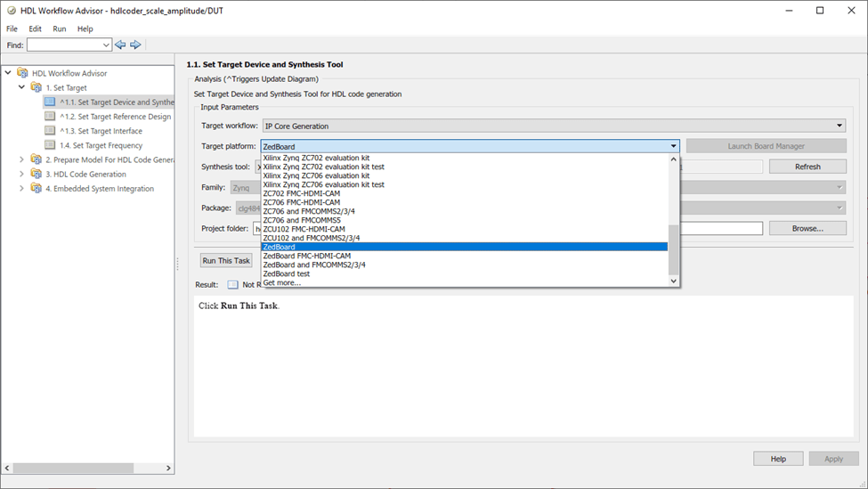Click the 1. Set Target folder icon
This screenshot has height=489, width=868.
37,87
